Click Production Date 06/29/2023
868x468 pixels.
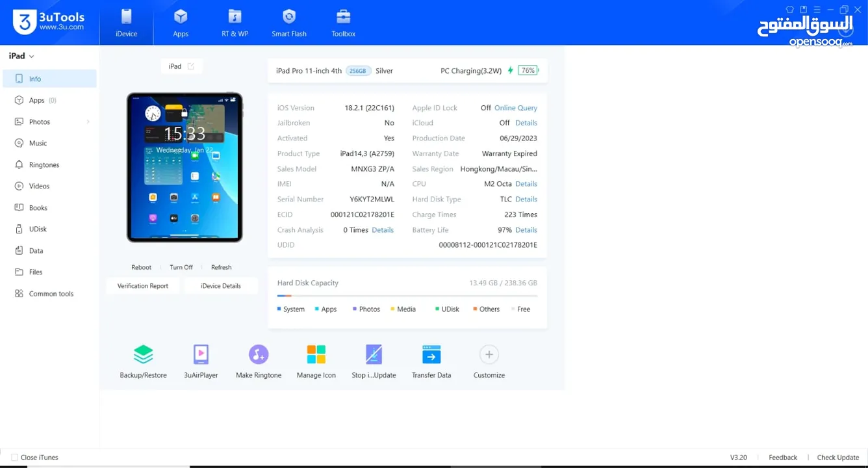[x=518, y=138]
